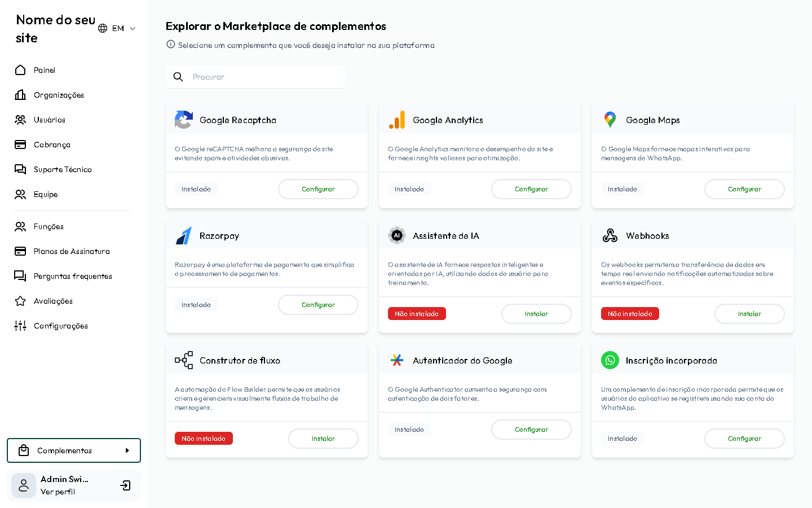812x508 pixels.
Task: Click the Google Analytics bar chart icon
Action: (397, 120)
